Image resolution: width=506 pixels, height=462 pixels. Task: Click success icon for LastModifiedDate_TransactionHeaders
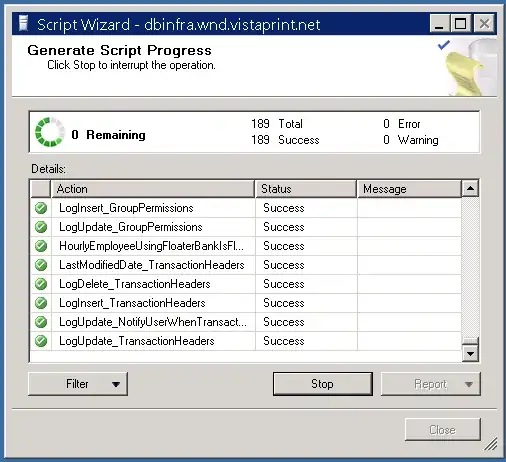click(x=41, y=265)
